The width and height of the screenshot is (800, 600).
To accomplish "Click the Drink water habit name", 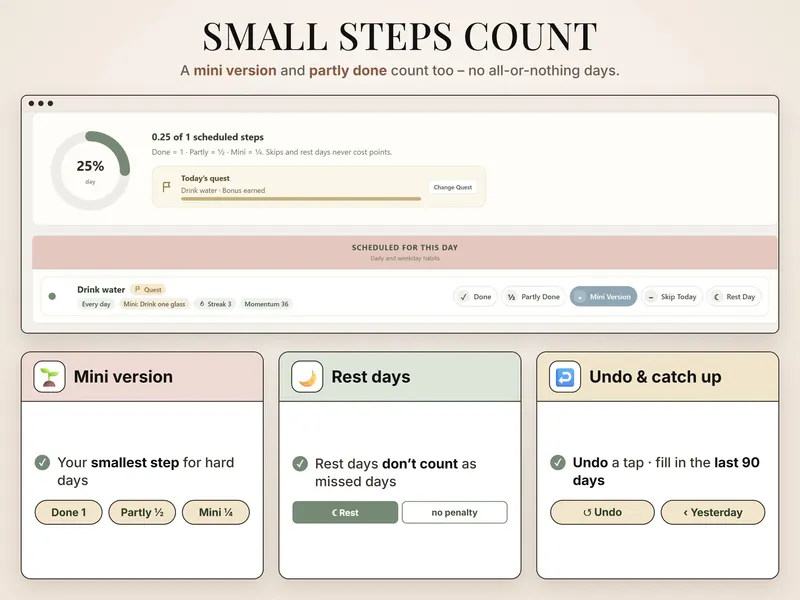I will [x=101, y=289].
